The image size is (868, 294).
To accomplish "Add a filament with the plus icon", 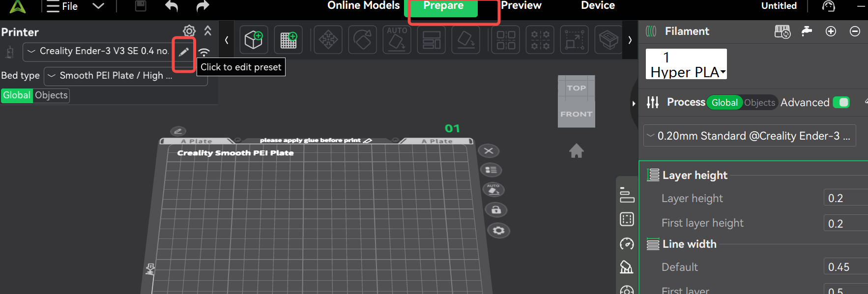I will point(831,31).
